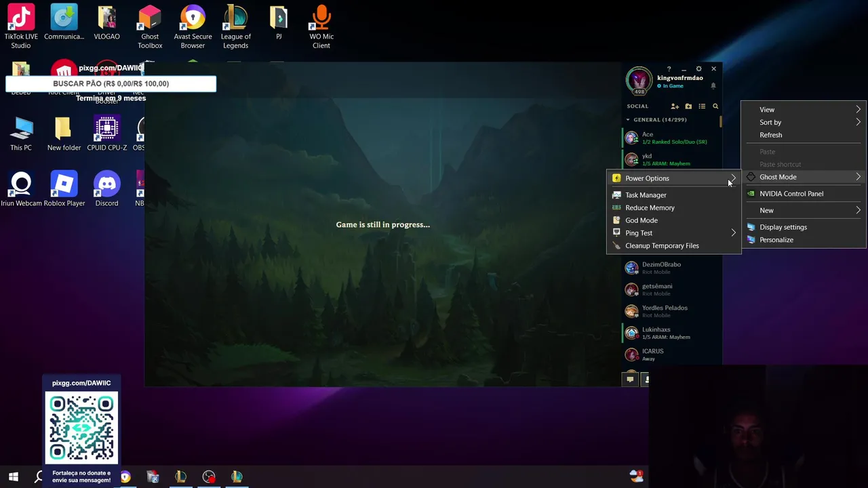The image size is (868, 488).
Task: Click the kingvonfrmdao profile avatar
Action: pyautogui.click(x=639, y=81)
